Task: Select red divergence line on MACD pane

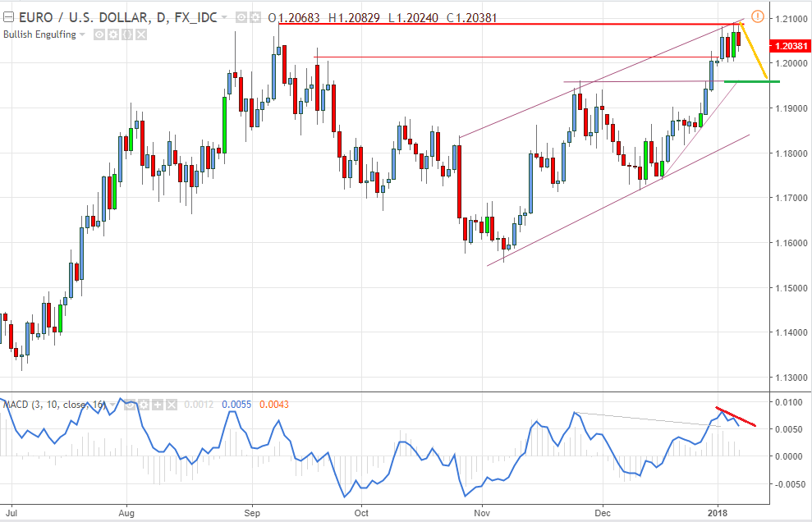Action: [736, 416]
